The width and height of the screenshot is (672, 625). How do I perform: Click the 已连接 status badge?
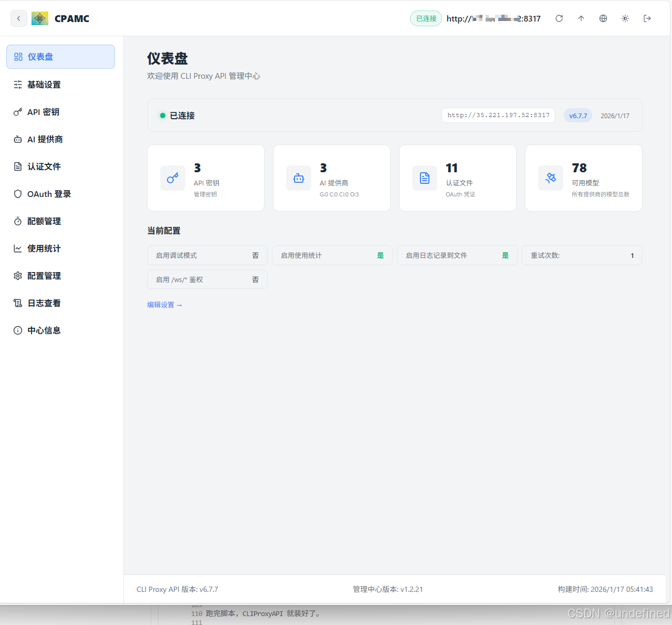click(x=426, y=18)
